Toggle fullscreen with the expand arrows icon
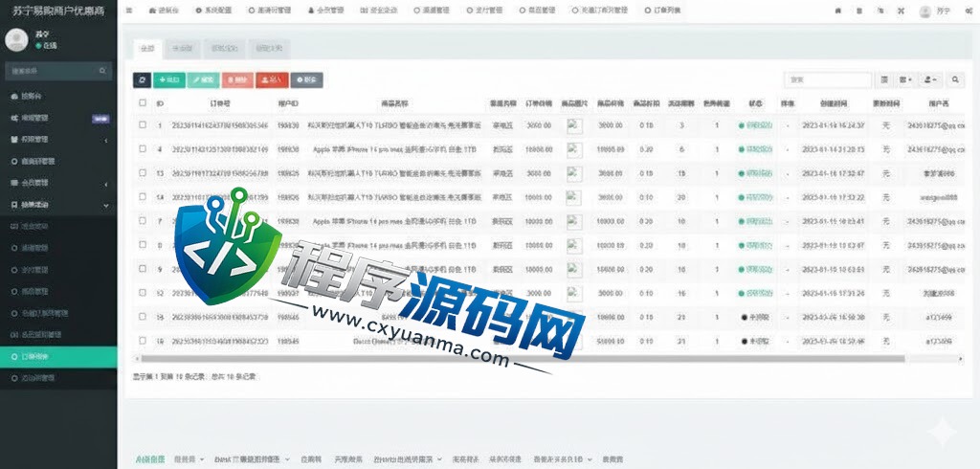980x469 pixels. click(x=901, y=11)
